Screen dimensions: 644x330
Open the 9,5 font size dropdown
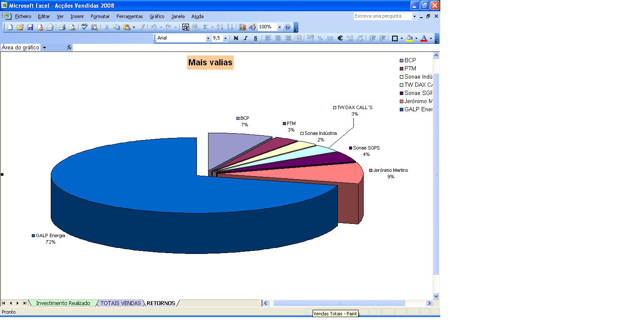[226, 38]
